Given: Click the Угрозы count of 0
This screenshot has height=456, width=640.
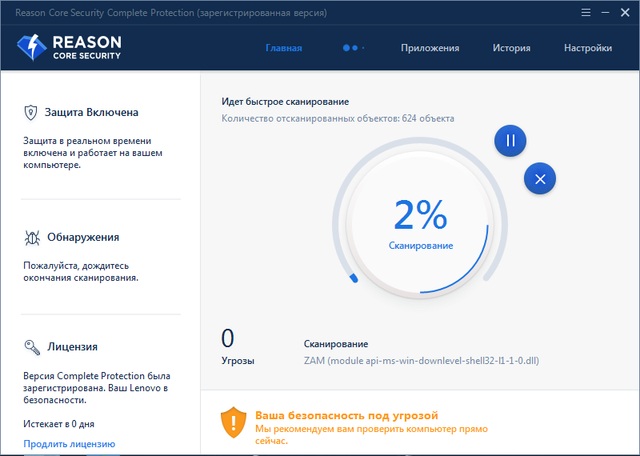Looking at the screenshot, I should [228, 338].
